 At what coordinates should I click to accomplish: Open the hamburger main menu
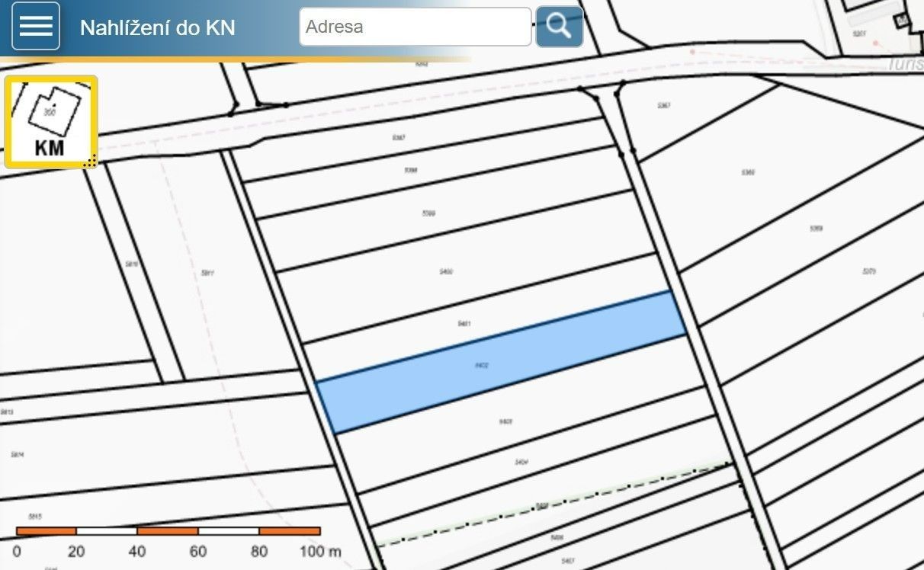point(36,26)
